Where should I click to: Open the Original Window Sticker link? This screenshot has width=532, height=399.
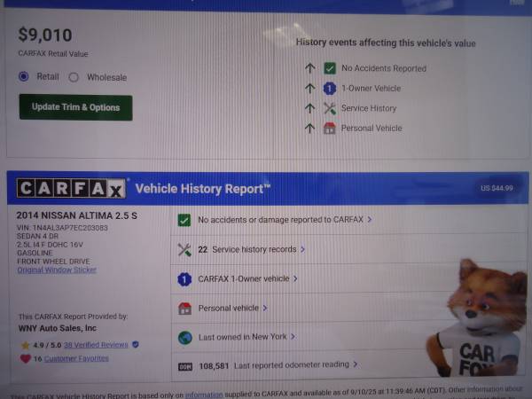[57, 270]
